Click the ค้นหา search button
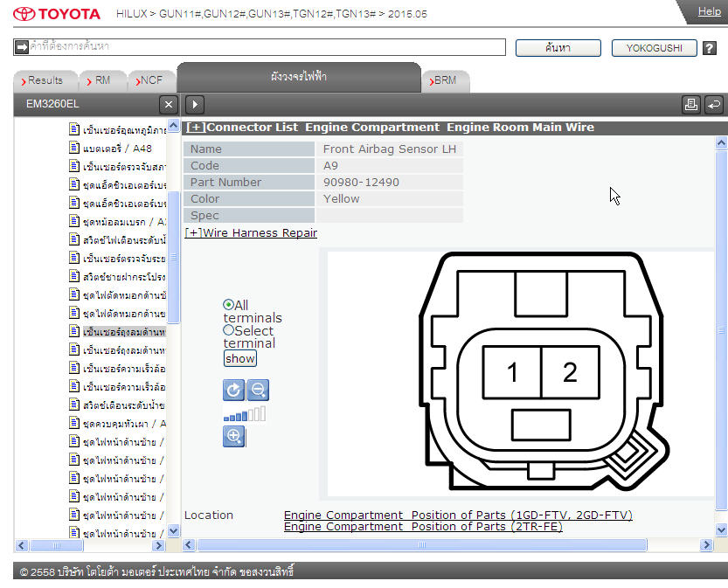 558,48
